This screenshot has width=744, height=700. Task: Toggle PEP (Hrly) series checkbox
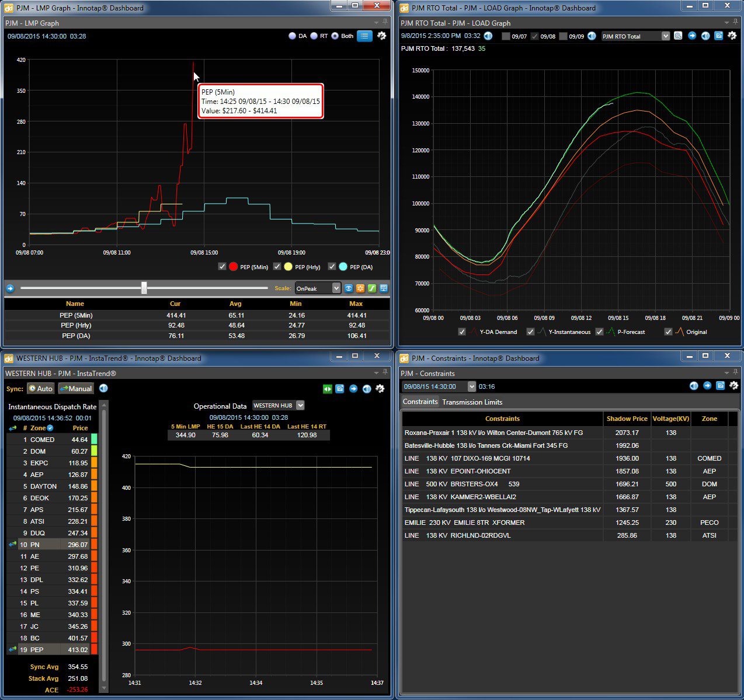(x=277, y=267)
